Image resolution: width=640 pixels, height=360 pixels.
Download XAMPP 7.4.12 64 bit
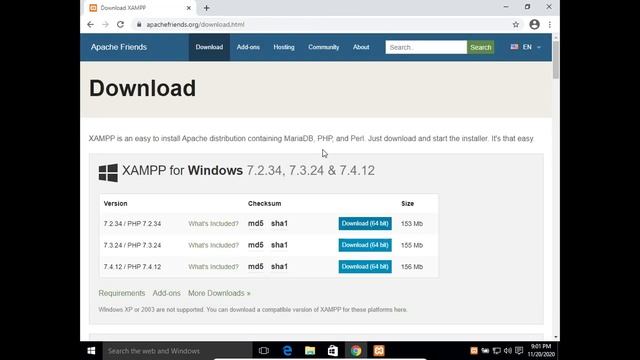coord(365,267)
